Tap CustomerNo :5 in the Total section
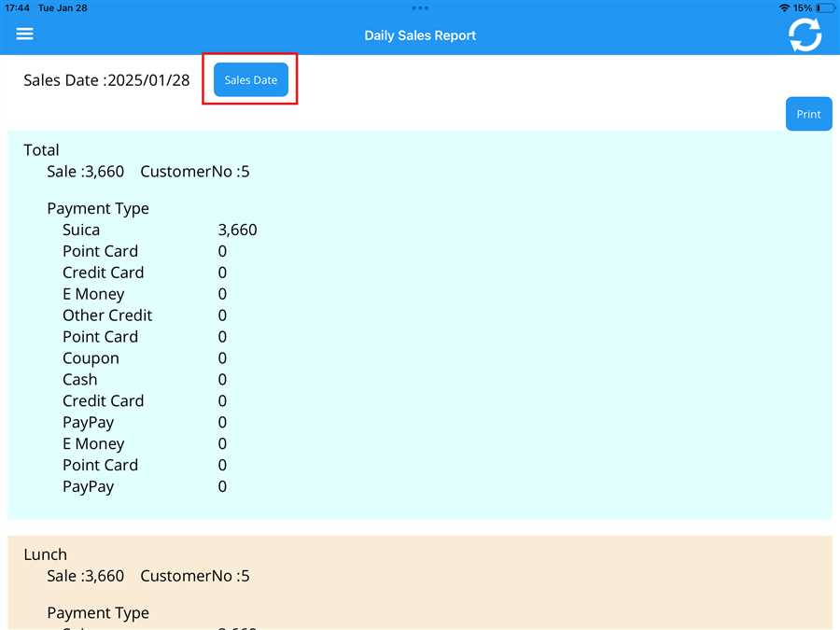The height and width of the screenshot is (630, 840). click(x=194, y=172)
